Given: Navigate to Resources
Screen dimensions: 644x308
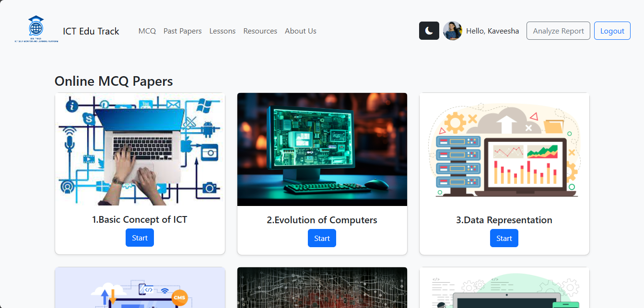Looking at the screenshot, I should pyautogui.click(x=260, y=31).
